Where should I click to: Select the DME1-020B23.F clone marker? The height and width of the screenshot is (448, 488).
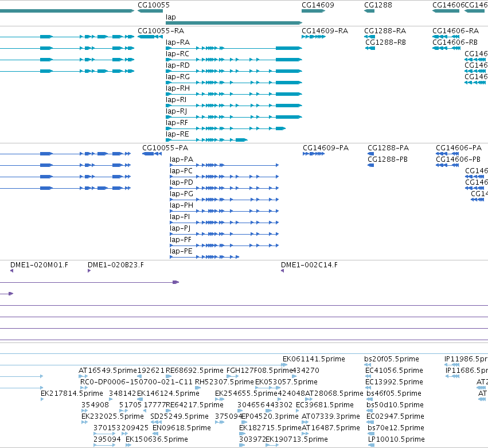(89, 271)
